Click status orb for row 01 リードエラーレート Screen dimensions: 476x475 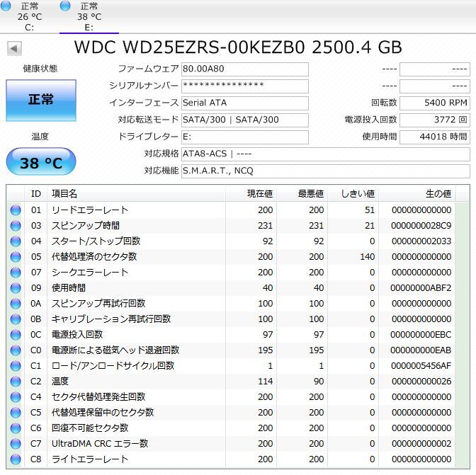[16, 210]
